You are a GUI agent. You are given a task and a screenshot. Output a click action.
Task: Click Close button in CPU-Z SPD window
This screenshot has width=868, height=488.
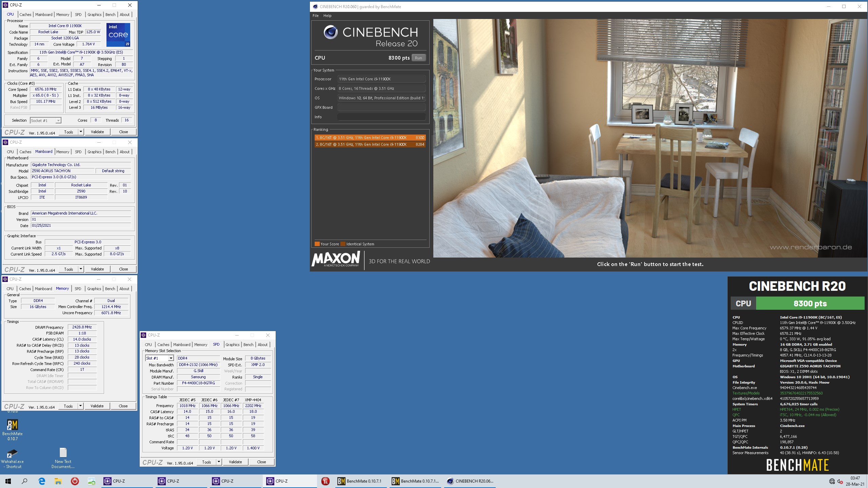pyautogui.click(x=261, y=462)
